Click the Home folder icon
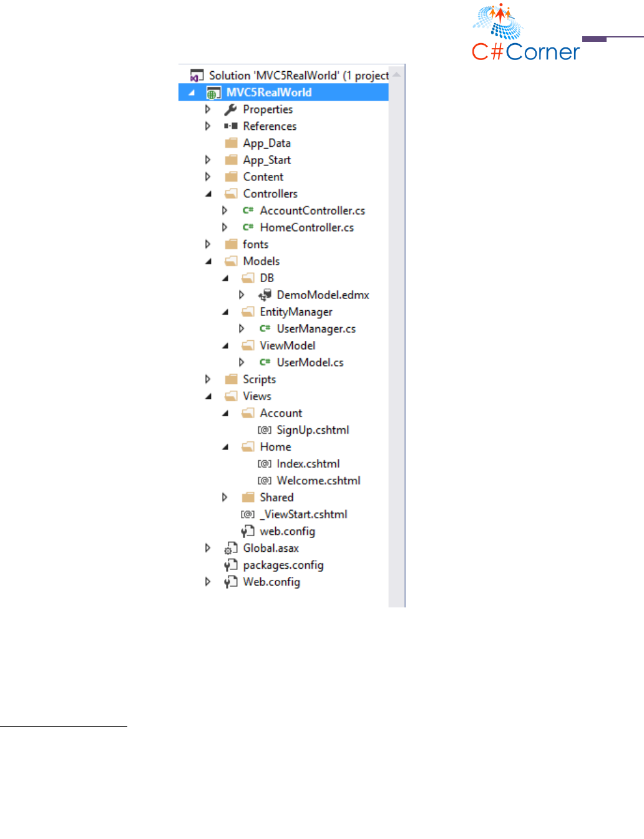The width and height of the screenshot is (644, 839). [x=248, y=446]
